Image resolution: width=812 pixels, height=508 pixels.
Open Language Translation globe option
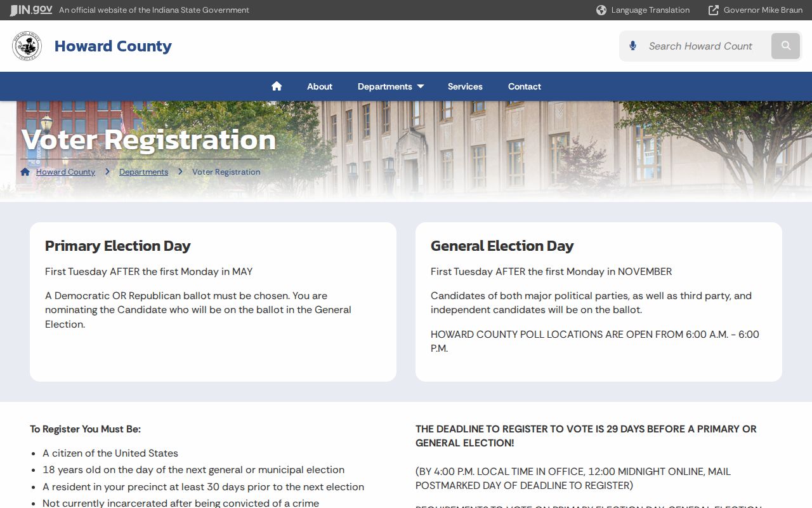coord(643,10)
